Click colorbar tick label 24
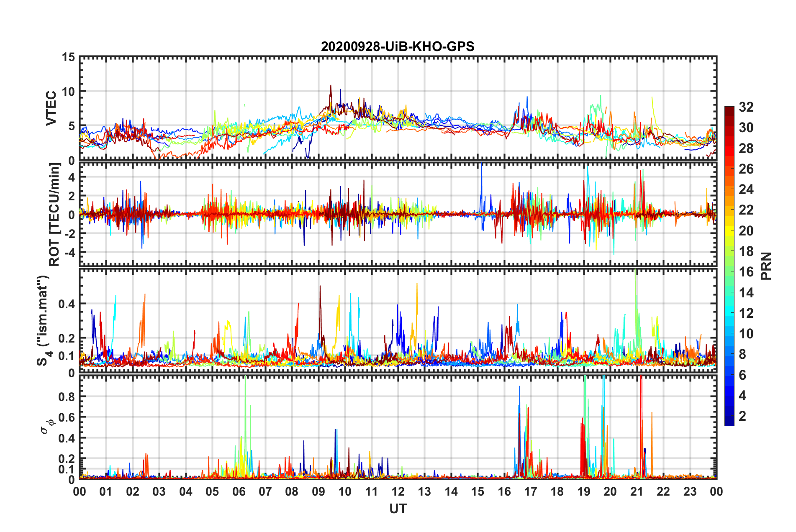Screen dimensions: 796x532 [746, 190]
